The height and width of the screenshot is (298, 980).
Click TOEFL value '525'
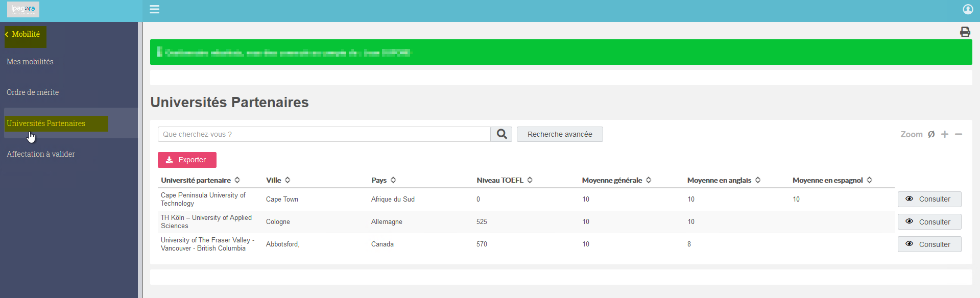(x=482, y=222)
